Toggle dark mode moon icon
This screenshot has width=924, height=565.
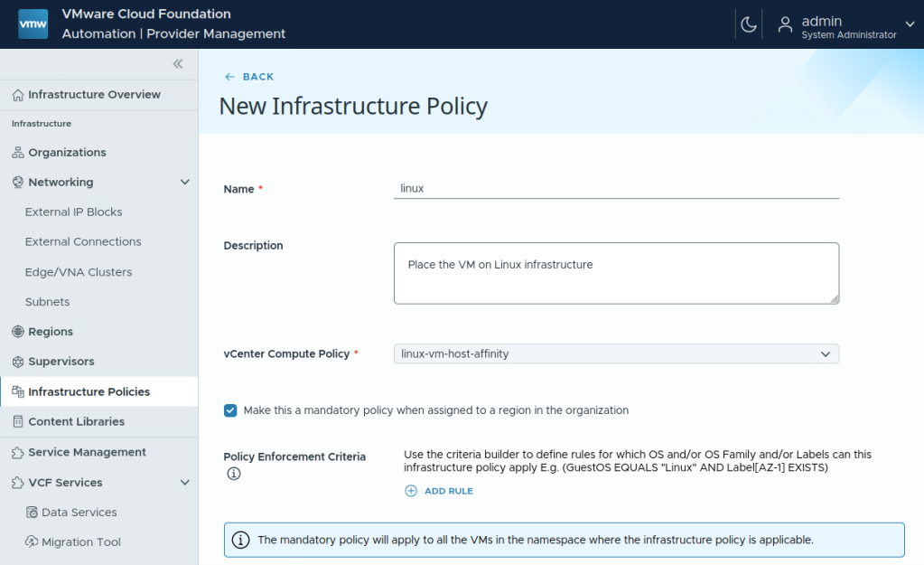749,24
